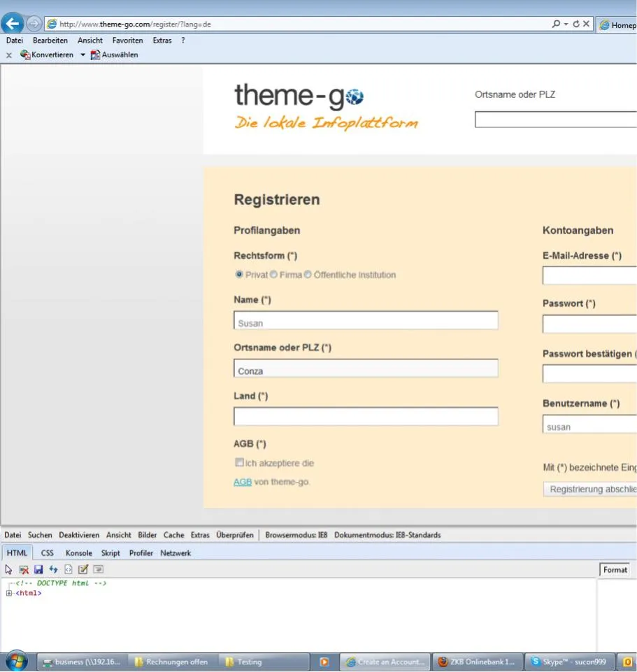Click the Passwort input field

pyautogui.click(x=589, y=324)
